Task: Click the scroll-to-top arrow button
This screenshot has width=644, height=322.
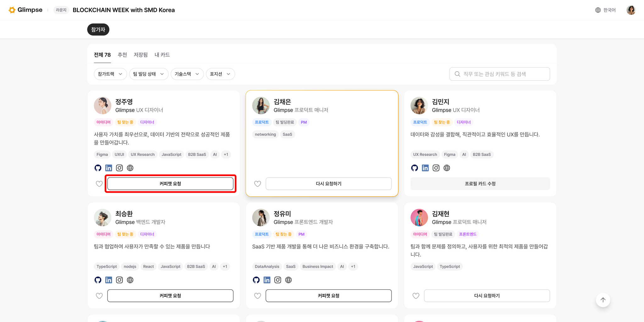Action: (x=603, y=300)
